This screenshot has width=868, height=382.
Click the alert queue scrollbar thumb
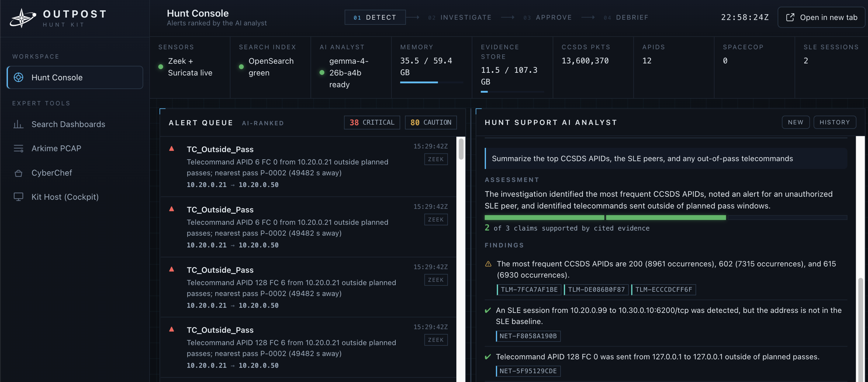point(461,149)
